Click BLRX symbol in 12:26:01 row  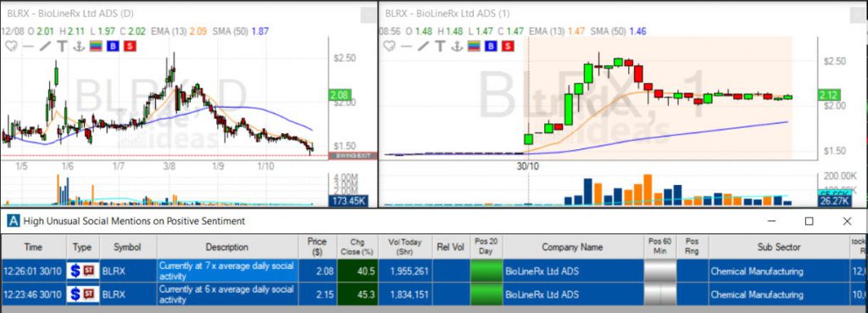[x=114, y=271]
